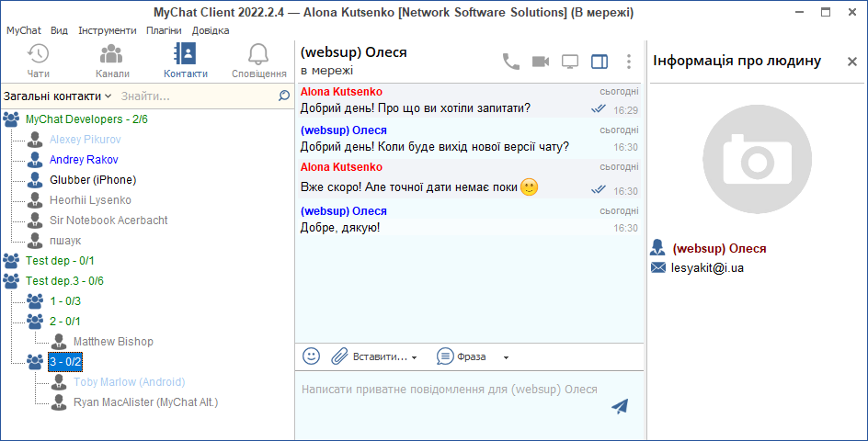Minimize the MyChat Client window

(x=799, y=12)
